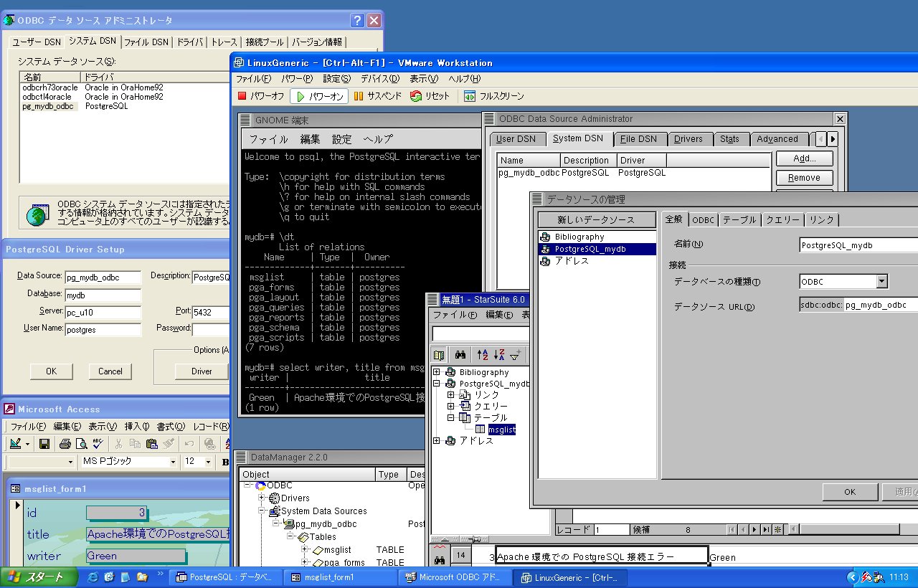
Task: Click the 名前 field with PostgreSQL_mydb
Action: [858, 245]
